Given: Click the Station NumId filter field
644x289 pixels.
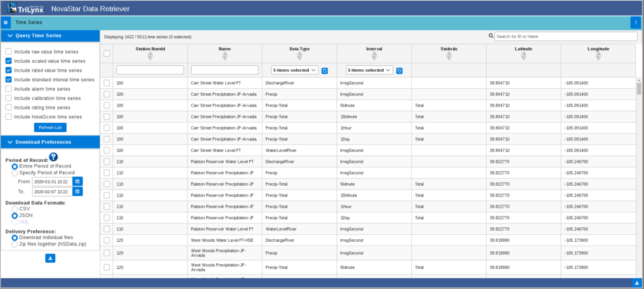Looking at the screenshot, I should pyautogui.click(x=150, y=71).
